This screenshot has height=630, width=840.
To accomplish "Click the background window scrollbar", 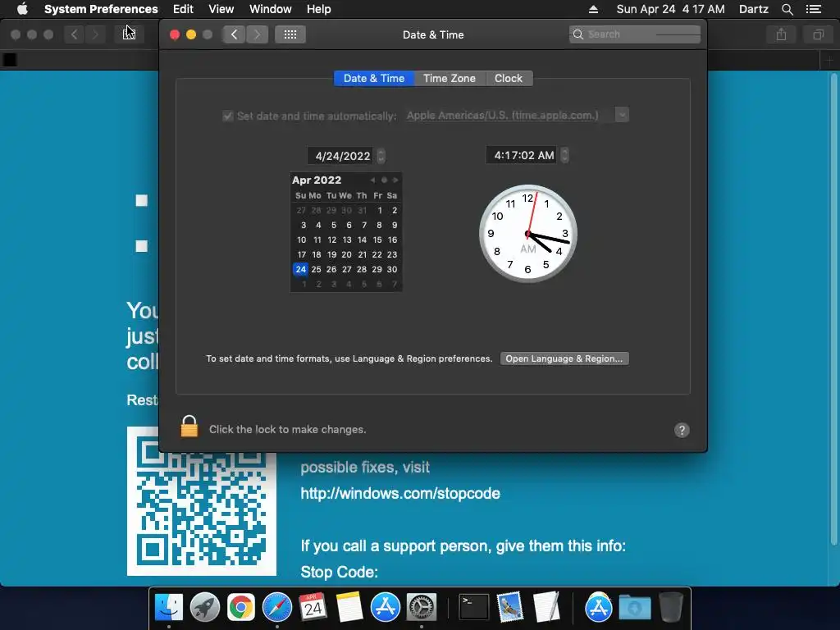I will click(833, 311).
